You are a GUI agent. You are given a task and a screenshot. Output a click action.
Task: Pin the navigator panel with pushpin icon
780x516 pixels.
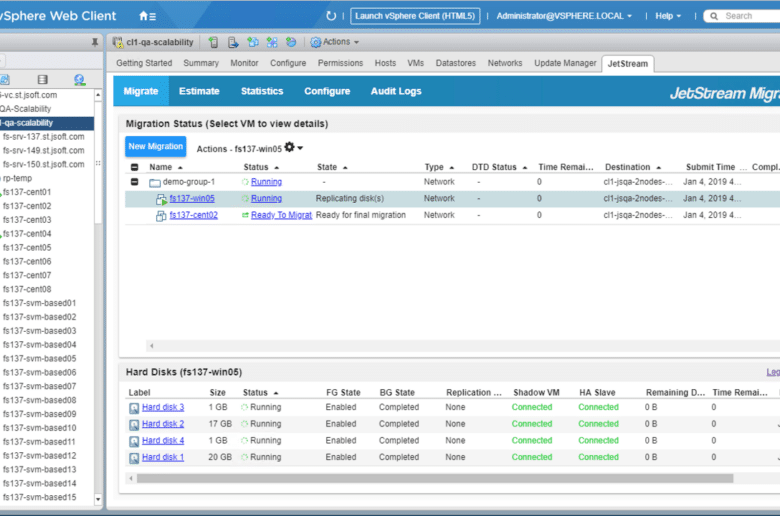[95, 42]
